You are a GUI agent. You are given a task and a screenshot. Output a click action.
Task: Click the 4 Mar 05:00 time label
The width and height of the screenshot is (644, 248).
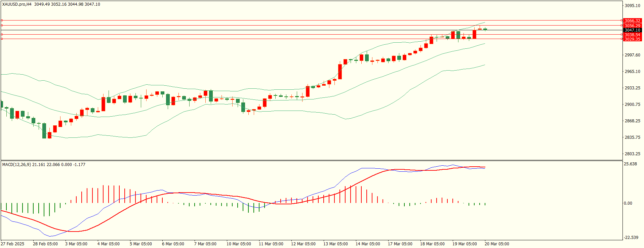109,244
